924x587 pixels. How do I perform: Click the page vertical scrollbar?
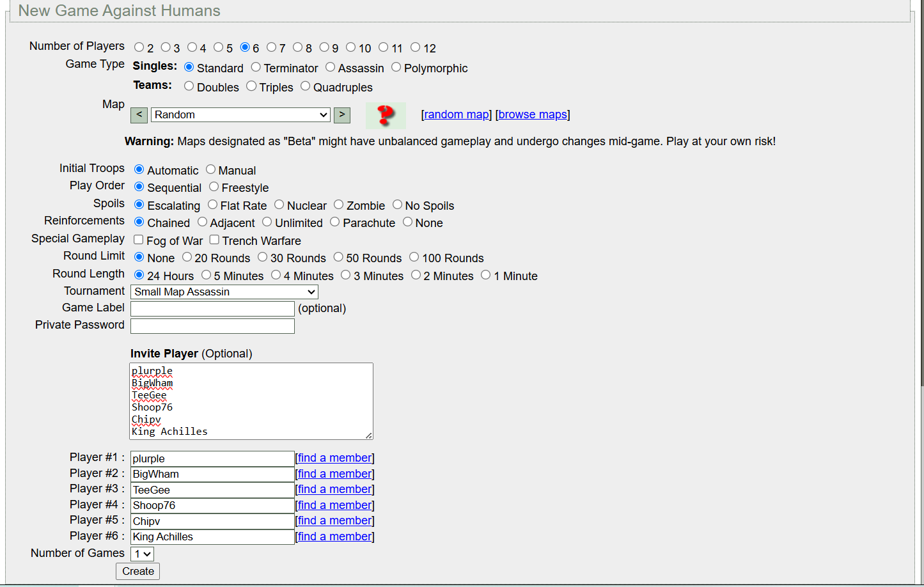[x=921, y=192]
